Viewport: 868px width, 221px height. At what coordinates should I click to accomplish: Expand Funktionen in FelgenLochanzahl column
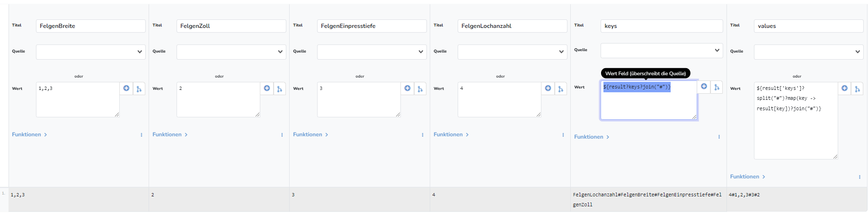pyautogui.click(x=451, y=134)
